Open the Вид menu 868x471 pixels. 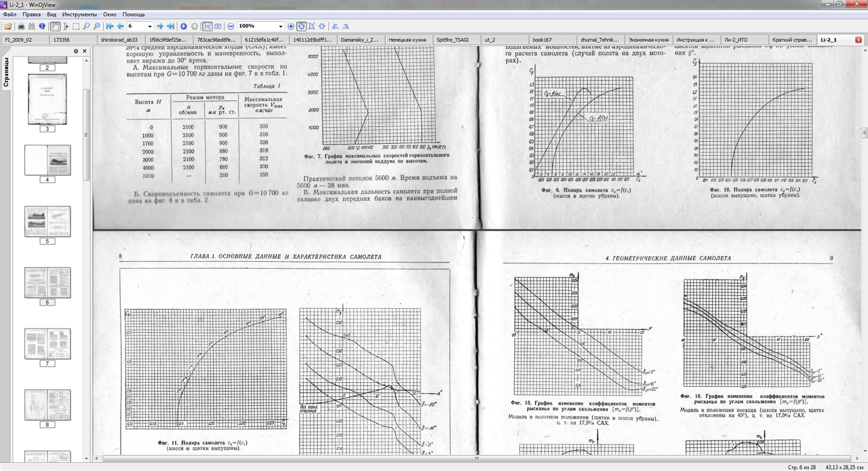[x=52, y=14]
